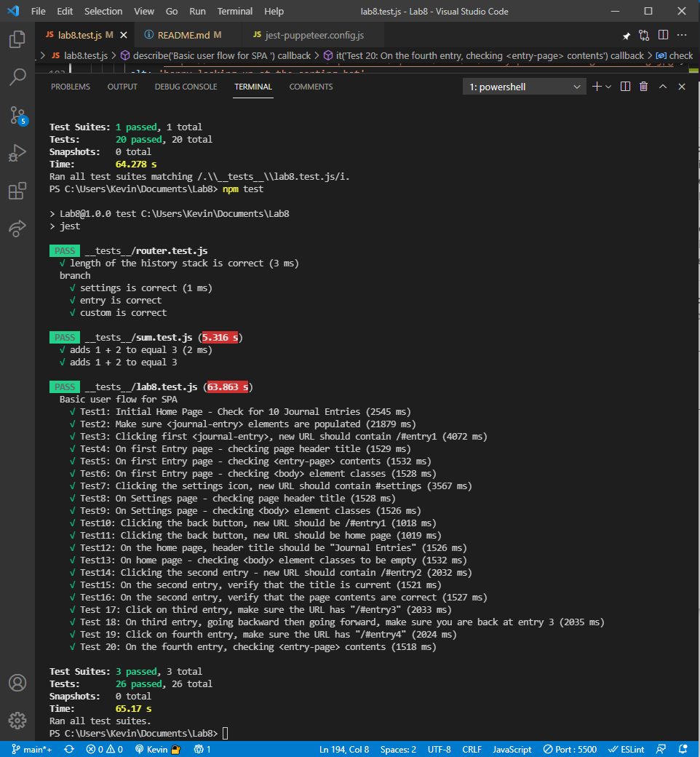Click UTF-8 encoding selector
The height and width of the screenshot is (757, 700).
tap(440, 749)
